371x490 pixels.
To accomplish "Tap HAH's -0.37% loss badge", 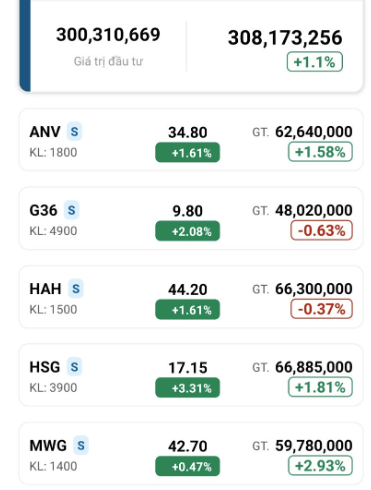I will pyautogui.click(x=322, y=309).
